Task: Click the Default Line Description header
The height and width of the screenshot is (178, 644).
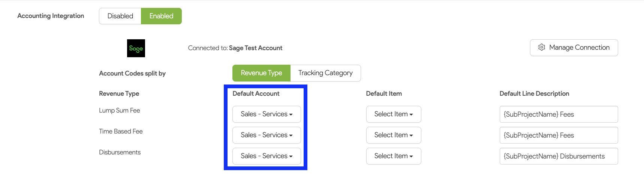Action: (534, 93)
